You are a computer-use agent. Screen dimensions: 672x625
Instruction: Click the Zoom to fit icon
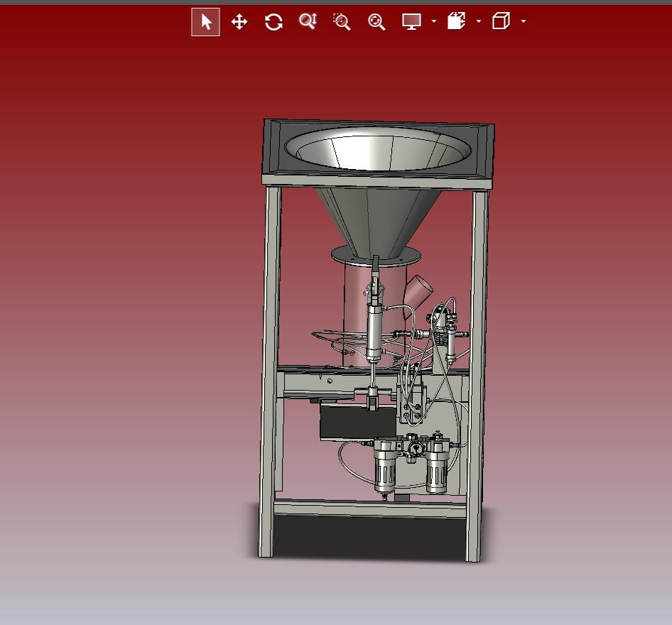[376, 22]
